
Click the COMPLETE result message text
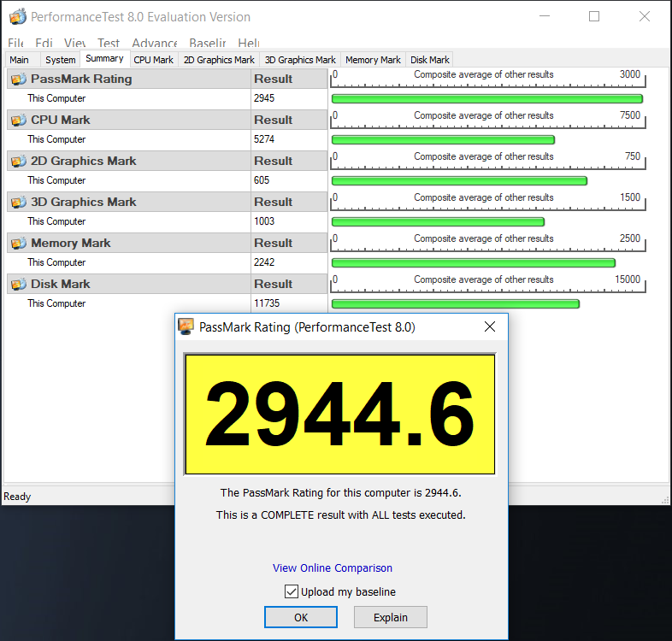tap(341, 515)
